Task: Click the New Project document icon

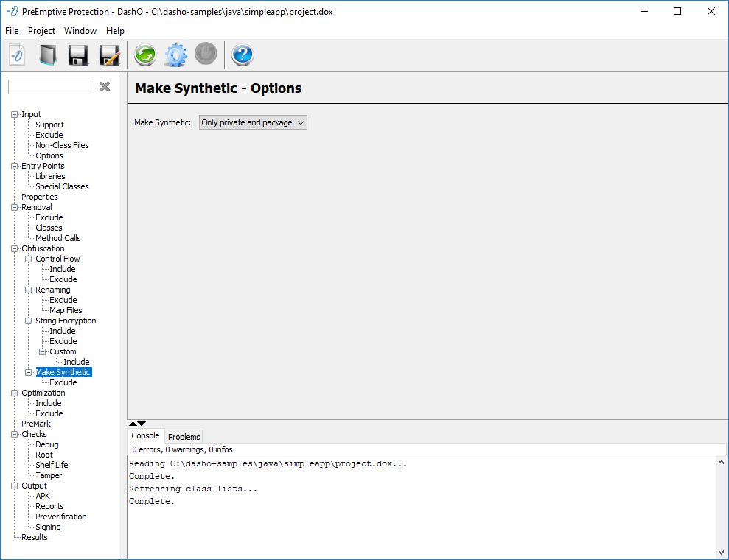Action: point(17,55)
